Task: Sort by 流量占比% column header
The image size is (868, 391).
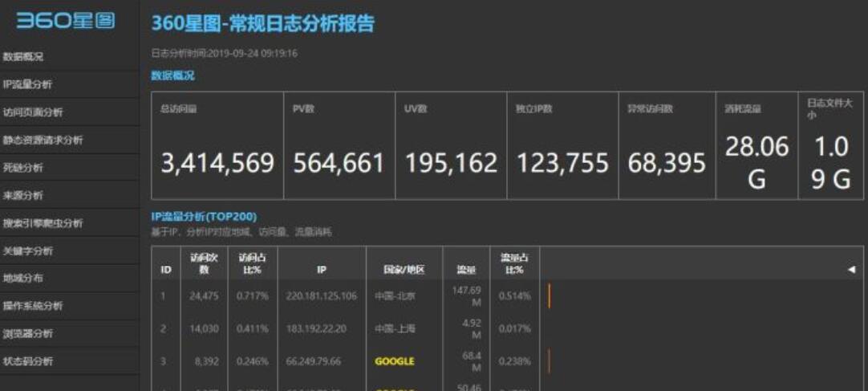Action: [515, 263]
